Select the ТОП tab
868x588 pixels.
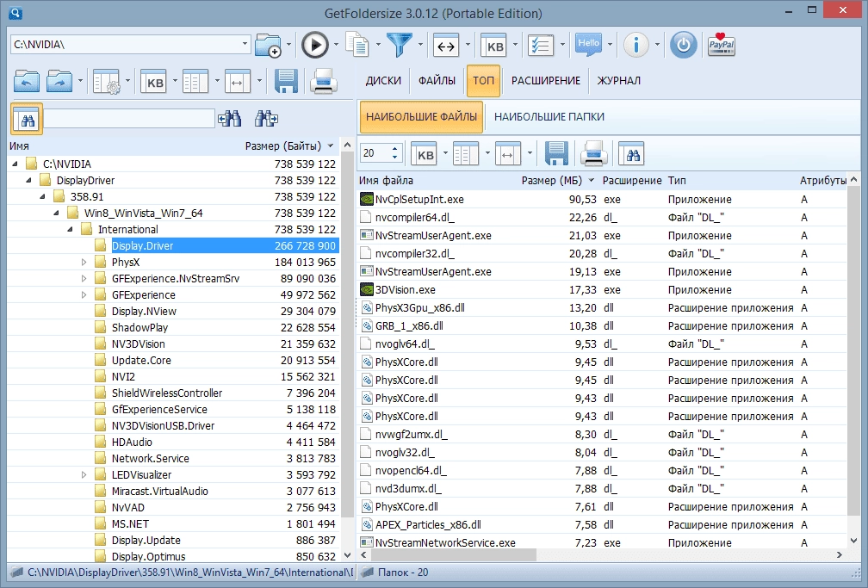pos(483,81)
